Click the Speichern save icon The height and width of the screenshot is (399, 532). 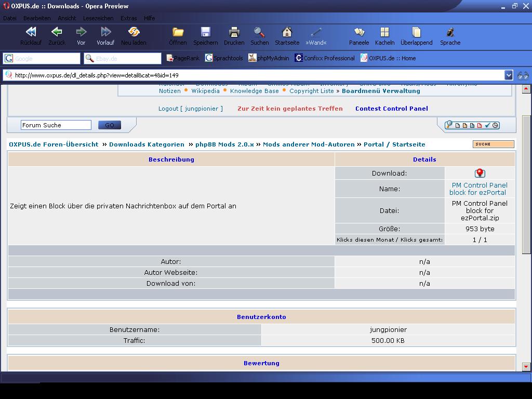coord(205,32)
